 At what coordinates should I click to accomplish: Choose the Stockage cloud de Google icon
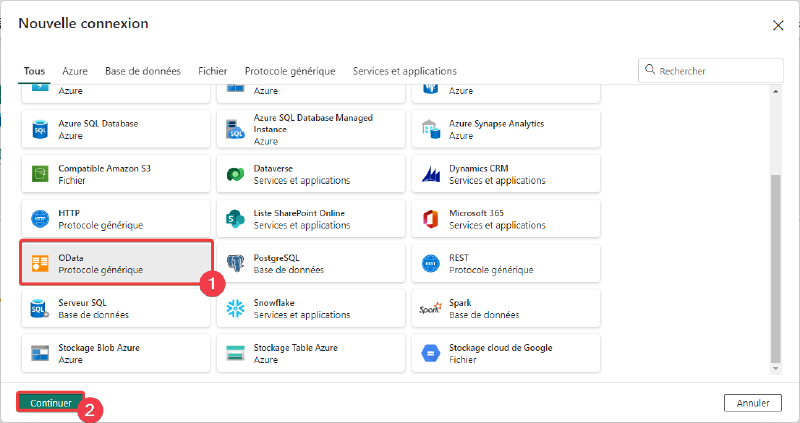coord(431,353)
